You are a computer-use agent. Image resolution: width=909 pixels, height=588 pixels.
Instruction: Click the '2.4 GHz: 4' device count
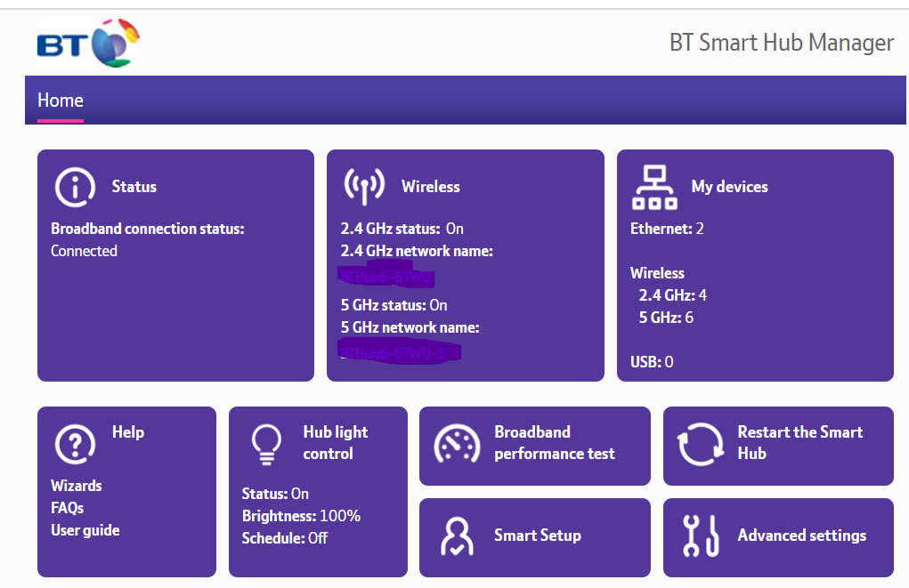tap(672, 295)
